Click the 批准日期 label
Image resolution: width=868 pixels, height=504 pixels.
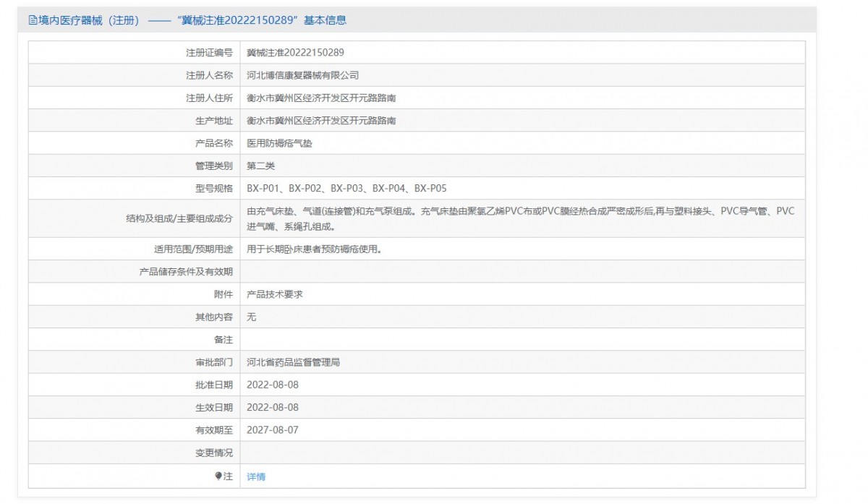pos(214,385)
